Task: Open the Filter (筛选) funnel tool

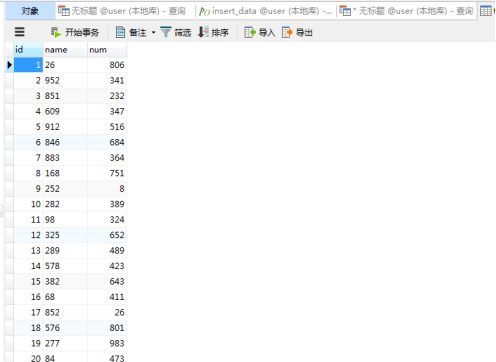Action: tap(166, 32)
